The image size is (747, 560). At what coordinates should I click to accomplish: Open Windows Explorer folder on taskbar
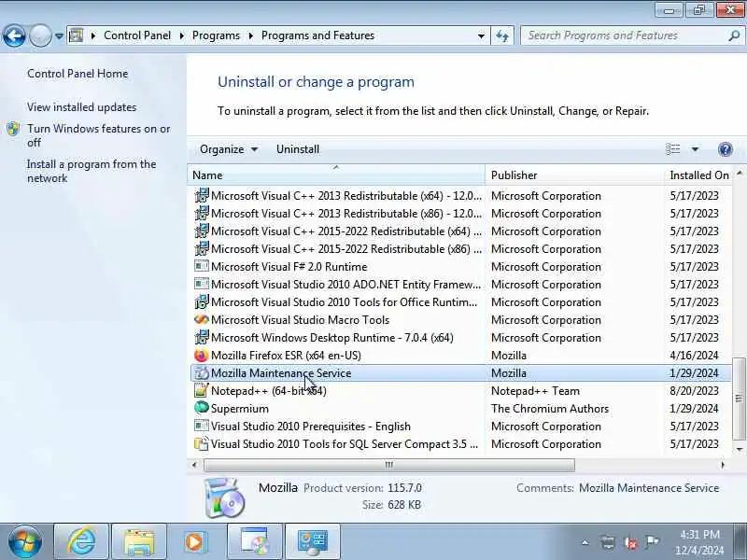(139, 541)
